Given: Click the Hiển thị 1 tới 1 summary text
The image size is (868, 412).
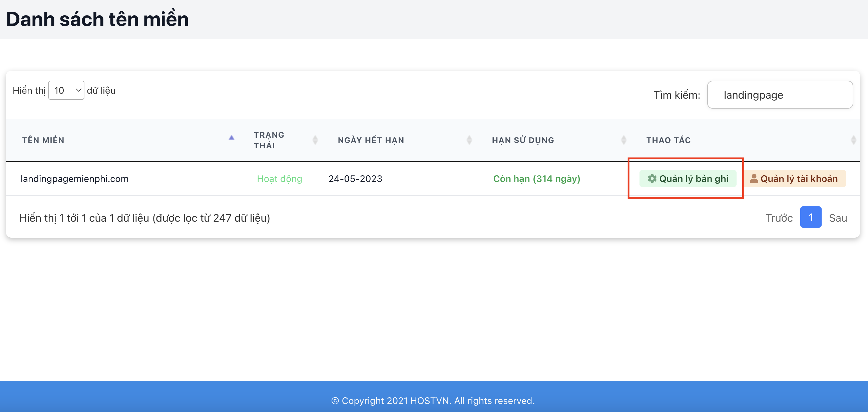Looking at the screenshot, I should tap(144, 218).
